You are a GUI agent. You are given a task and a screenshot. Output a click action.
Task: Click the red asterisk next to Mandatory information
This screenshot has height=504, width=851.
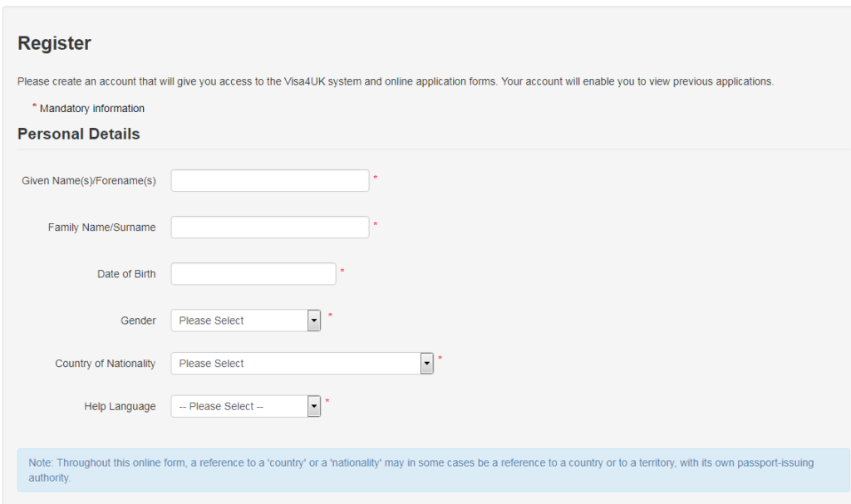point(34,106)
